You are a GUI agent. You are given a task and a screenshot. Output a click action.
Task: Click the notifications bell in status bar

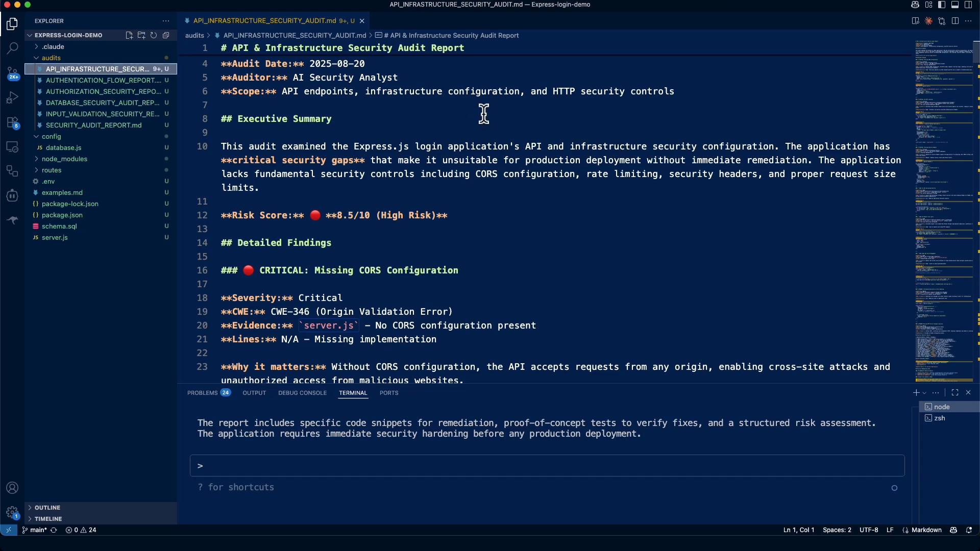point(969,530)
